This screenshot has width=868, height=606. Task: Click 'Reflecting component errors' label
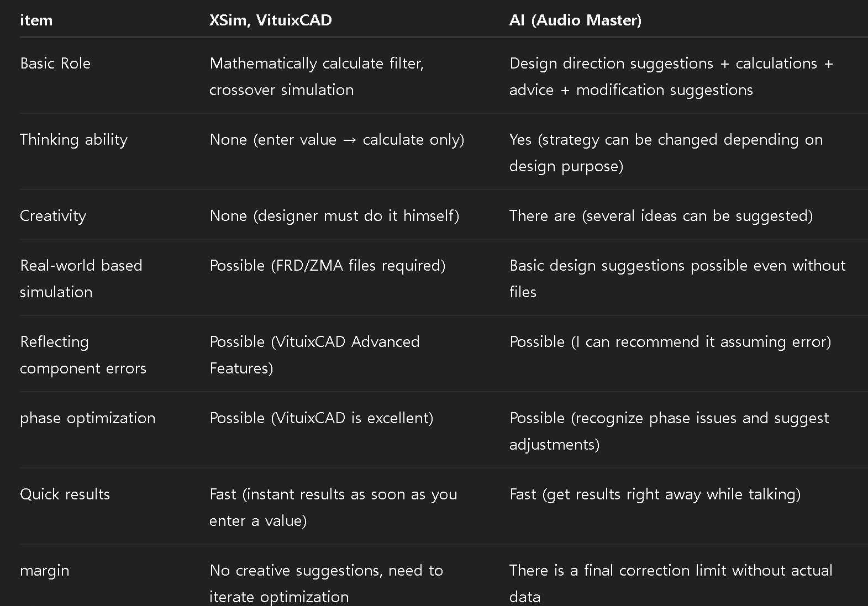point(83,355)
